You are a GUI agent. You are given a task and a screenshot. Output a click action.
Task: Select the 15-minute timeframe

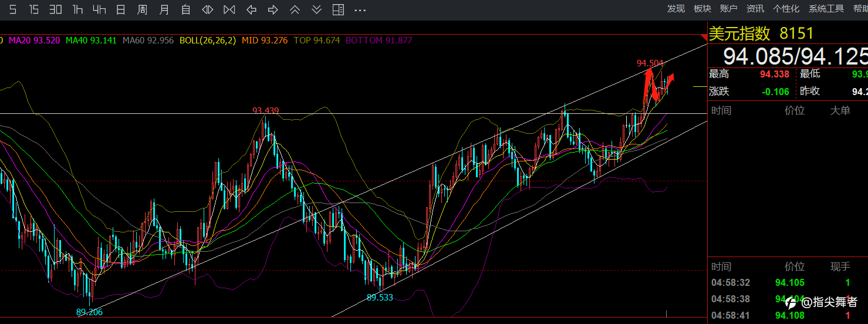pos(34,9)
